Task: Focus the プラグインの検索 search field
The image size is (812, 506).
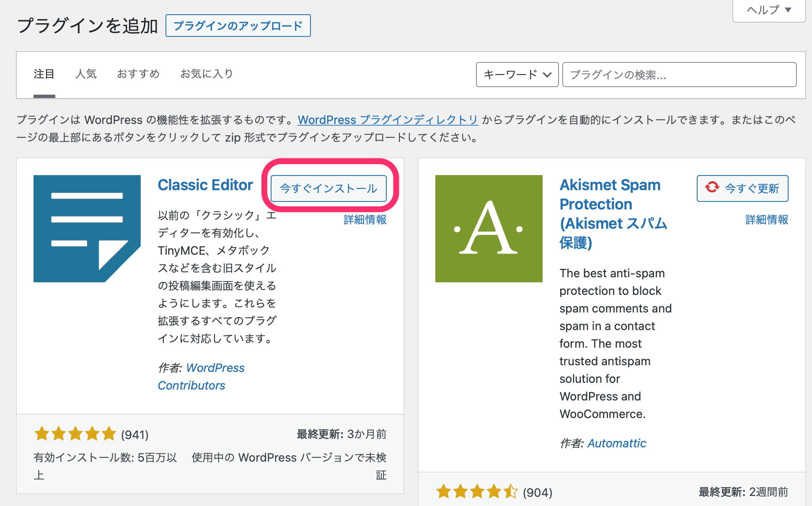Action: click(679, 75)
